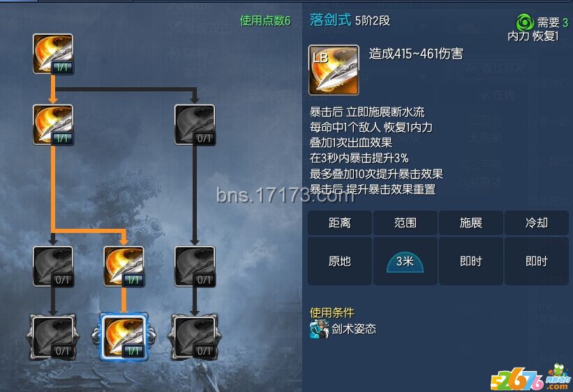Click the bottom-left ornate-framed 0/1 node
Viewport: 573px width, 392px height.
[53, 337]
